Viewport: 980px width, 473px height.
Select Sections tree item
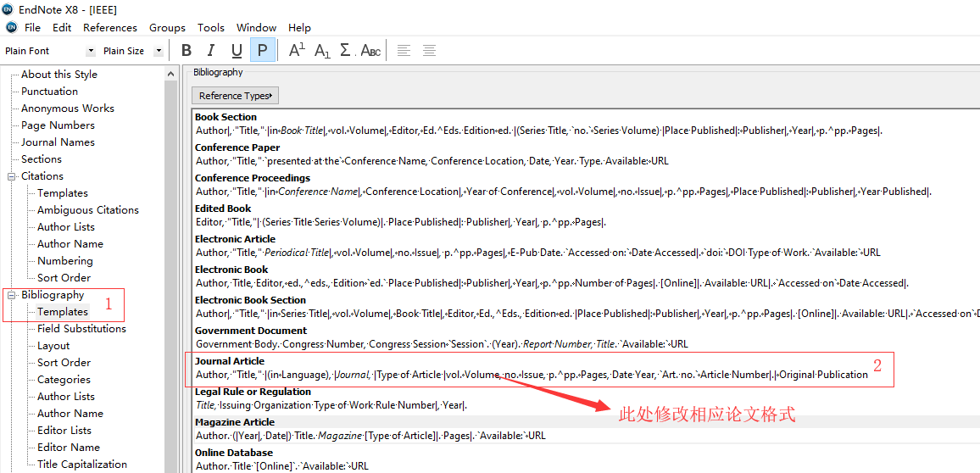pyautogui.click(x=42, y=159)
